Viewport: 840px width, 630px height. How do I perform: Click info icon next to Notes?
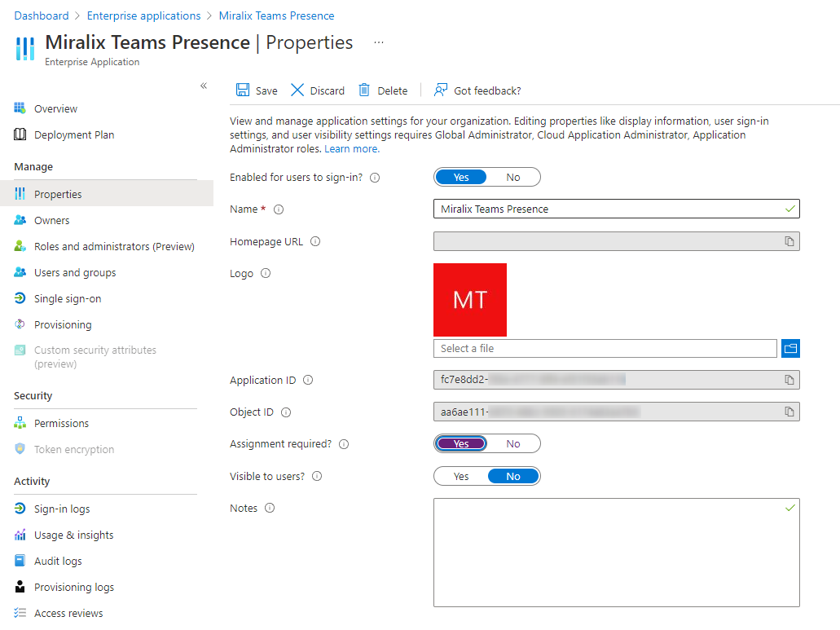(x=270, y=508)
